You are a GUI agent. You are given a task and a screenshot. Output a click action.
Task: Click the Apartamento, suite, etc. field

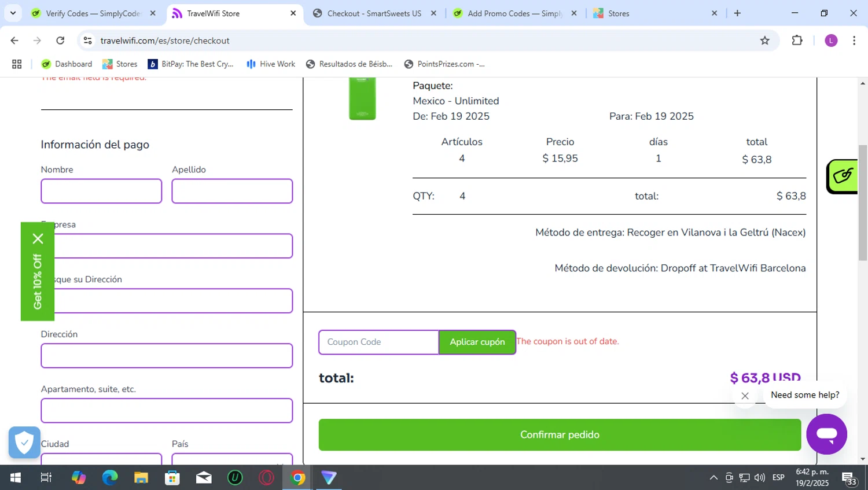point(167,411)
